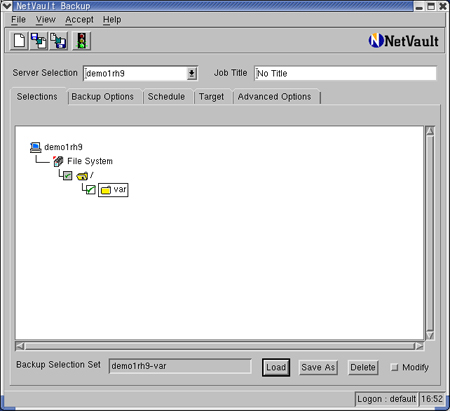
Task: Click the Save As button
Action: pos(318,367)
